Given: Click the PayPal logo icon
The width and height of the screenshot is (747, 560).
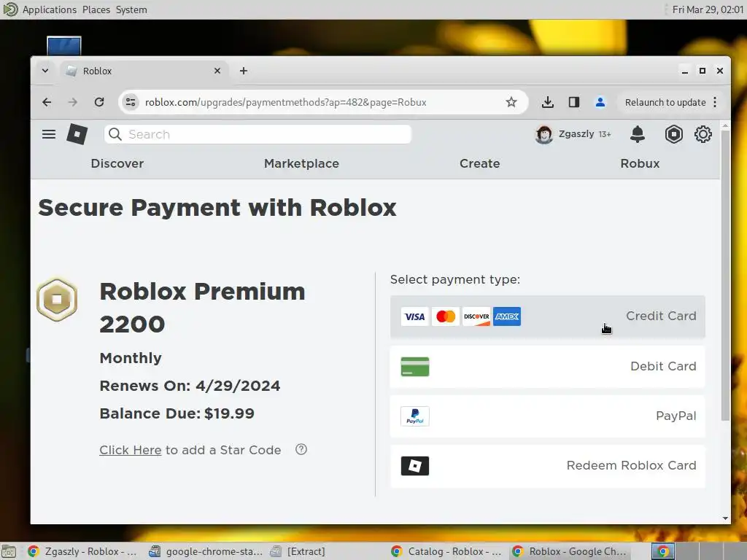Looking at the screenshot, I should point(415,416).
